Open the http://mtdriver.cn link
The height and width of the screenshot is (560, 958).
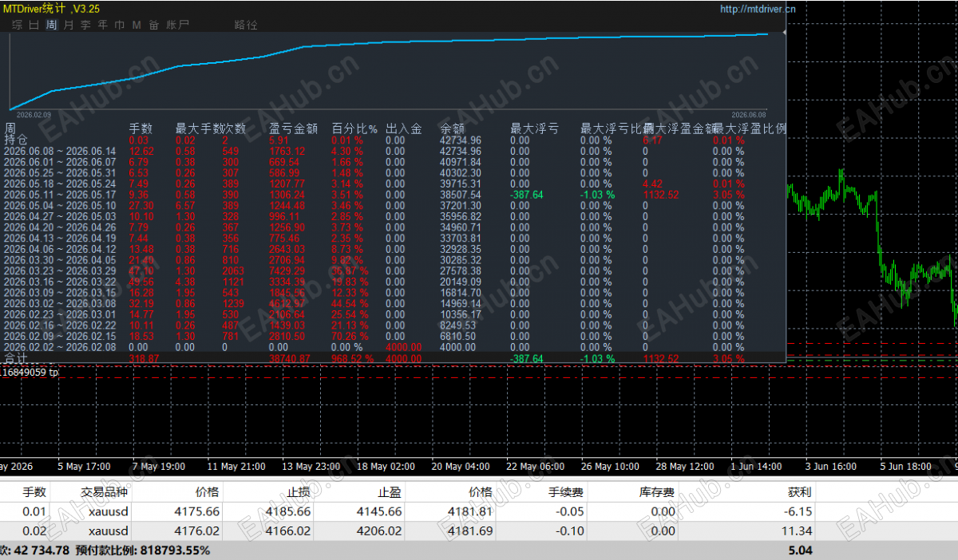pos(758,10)
